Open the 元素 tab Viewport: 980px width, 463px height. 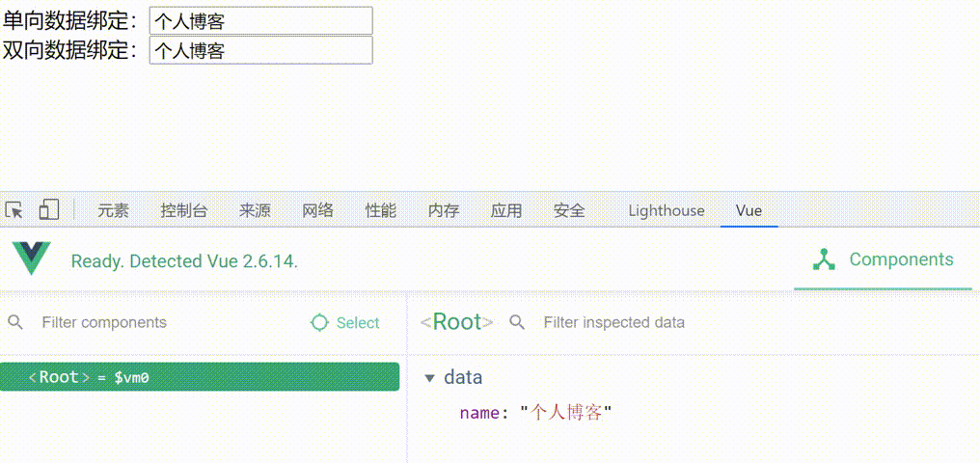pos(113,210)
